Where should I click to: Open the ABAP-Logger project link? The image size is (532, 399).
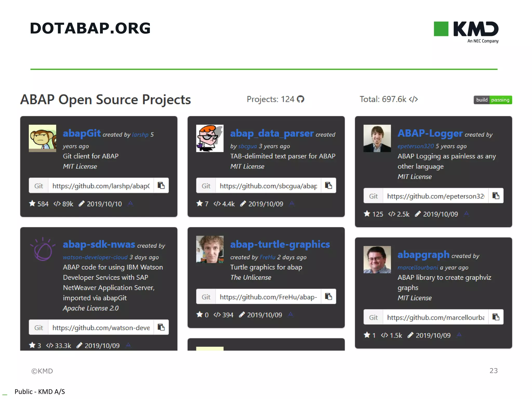430,133
